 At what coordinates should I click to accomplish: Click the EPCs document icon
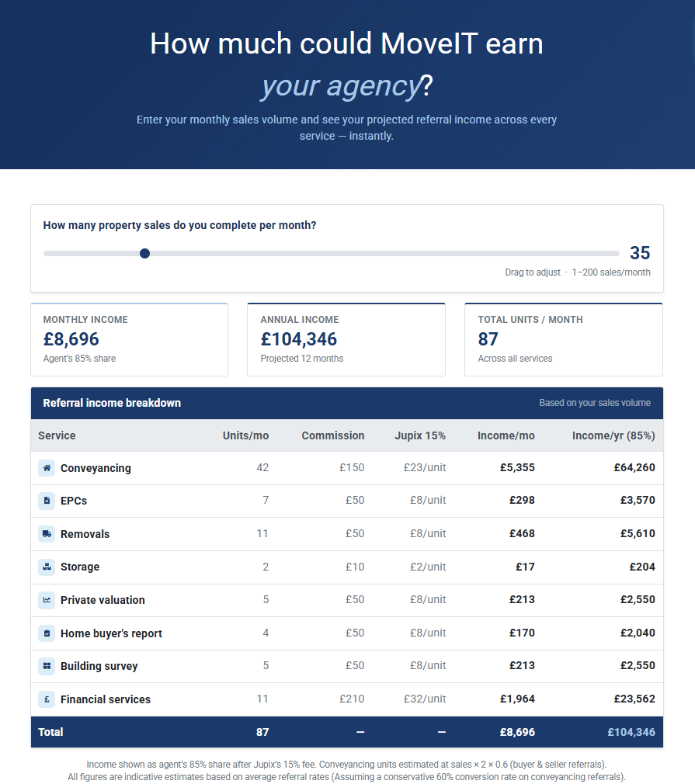(47, 501)
